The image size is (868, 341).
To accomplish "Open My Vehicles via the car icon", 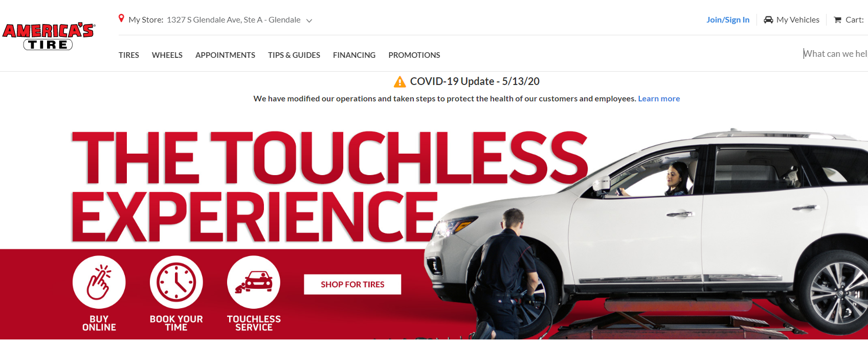I will pyautogui.click(x=768, y=20).
